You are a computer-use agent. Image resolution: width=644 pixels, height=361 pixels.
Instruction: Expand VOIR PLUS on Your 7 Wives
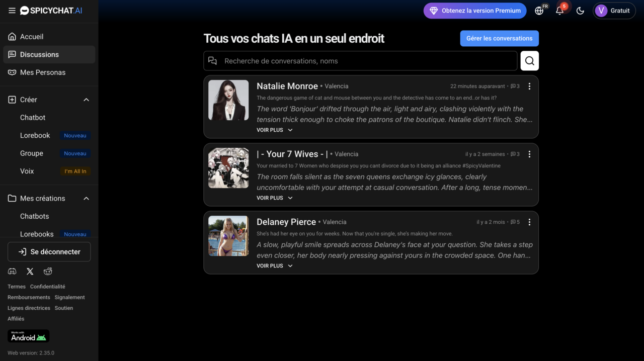point(275,198)
